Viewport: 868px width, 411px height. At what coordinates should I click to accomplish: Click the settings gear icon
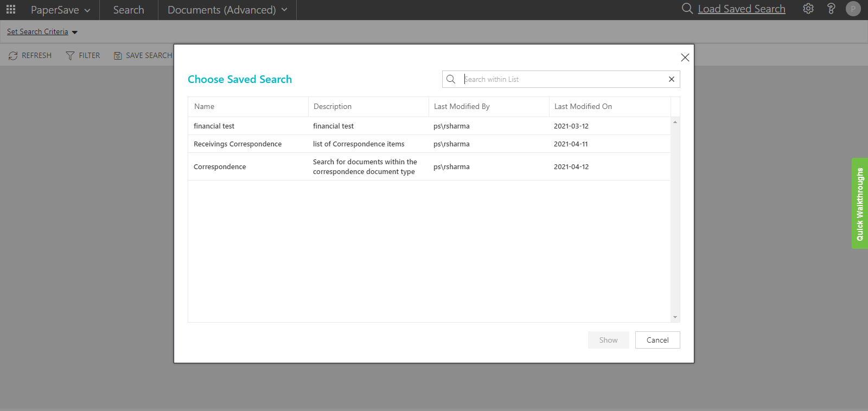[x=808, y=9]
